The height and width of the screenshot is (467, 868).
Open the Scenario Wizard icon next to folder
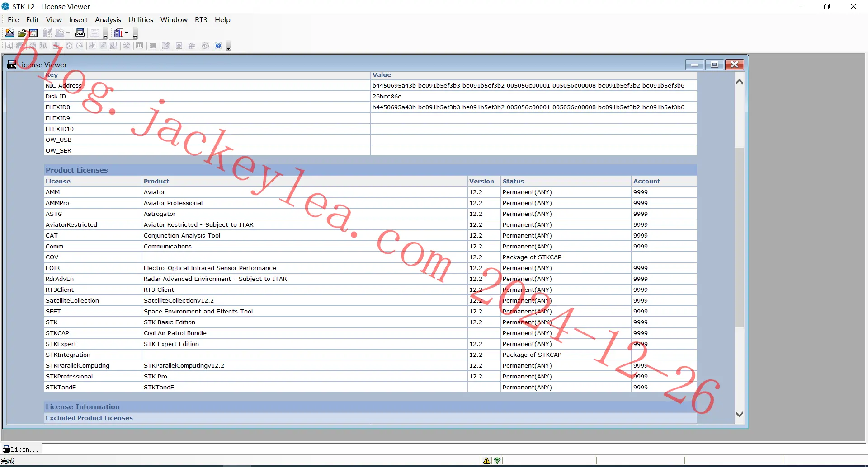click(33, 33)
